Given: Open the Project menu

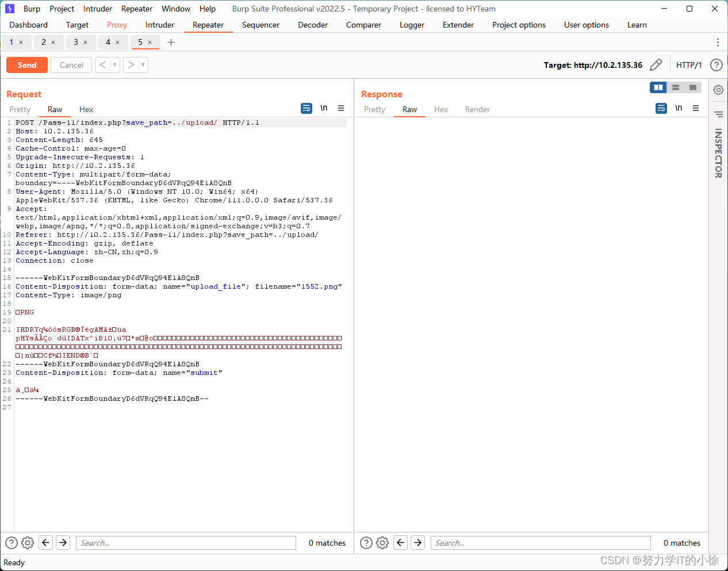Looking at the screenshot, I should tap(62, 9).
